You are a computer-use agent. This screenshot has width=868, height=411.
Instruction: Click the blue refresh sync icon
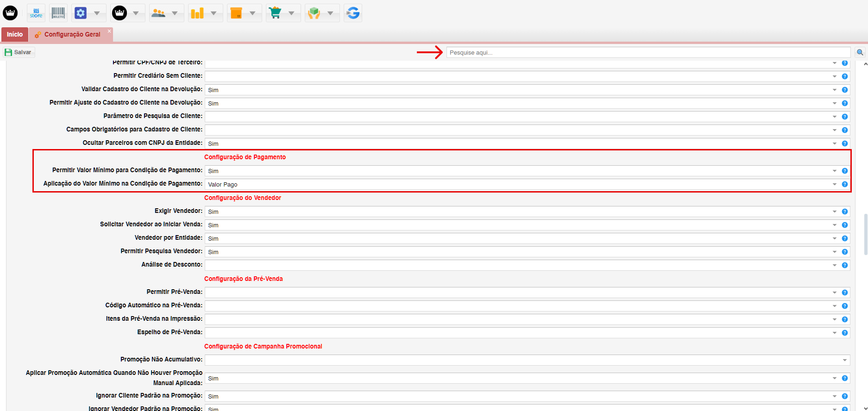coord(353,13)
